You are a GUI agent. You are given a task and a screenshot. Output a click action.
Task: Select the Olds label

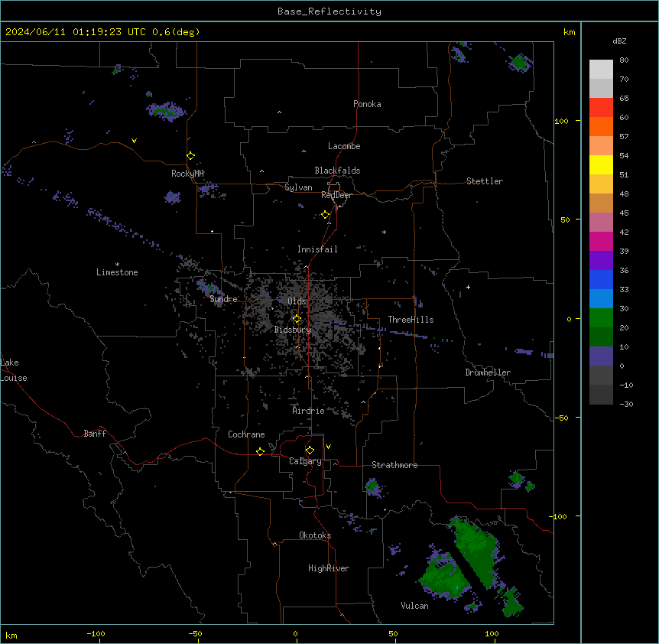[297, 301]
